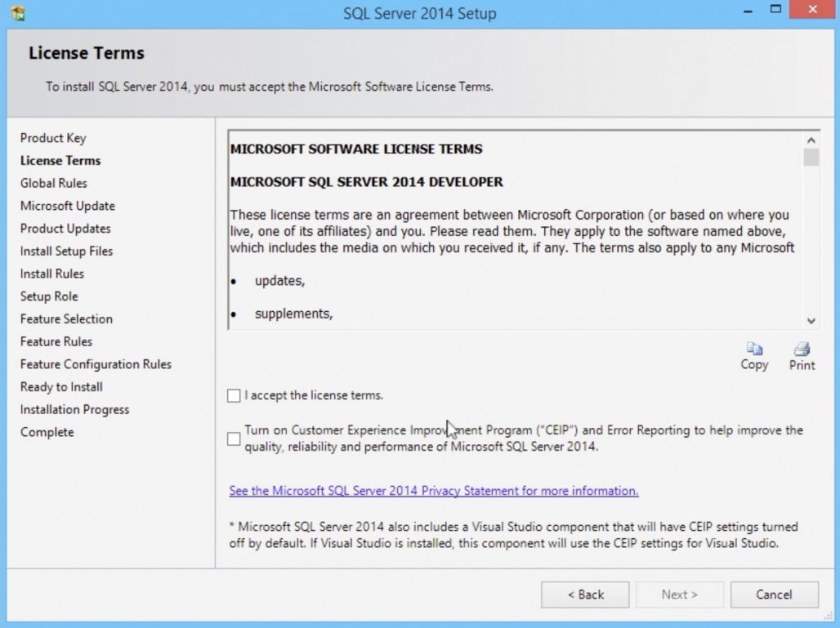
Task: Close the SQL Server 2014 Setup window
Action: pos(813,10)
